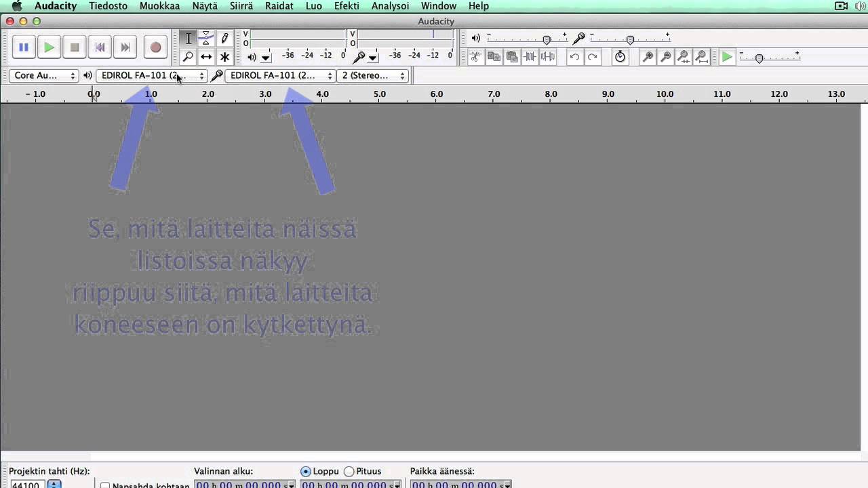Open the Help menu
Screen dimensions: 868x488
[479, 6]
